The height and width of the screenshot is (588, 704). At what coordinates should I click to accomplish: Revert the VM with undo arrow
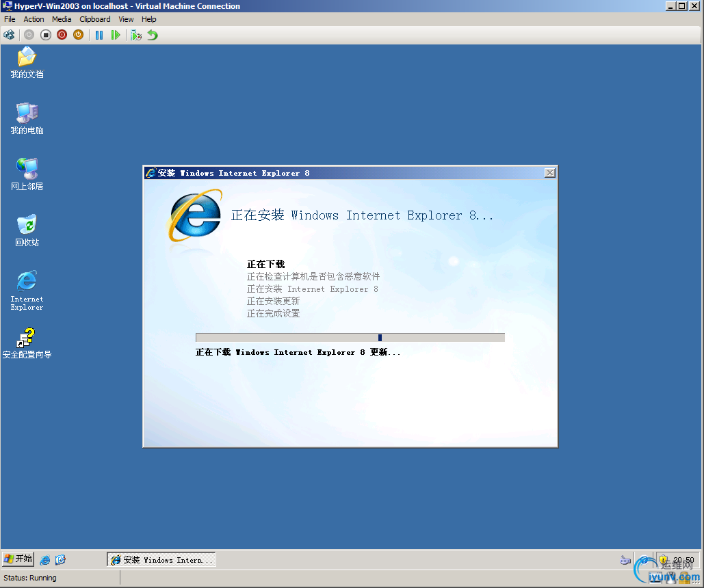click(x=153, y=35)
